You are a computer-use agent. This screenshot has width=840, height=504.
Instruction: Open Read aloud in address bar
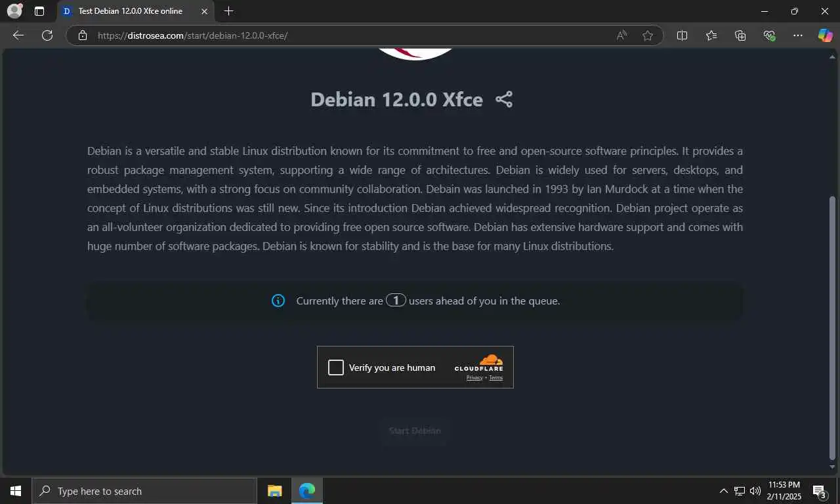[621, 35]
